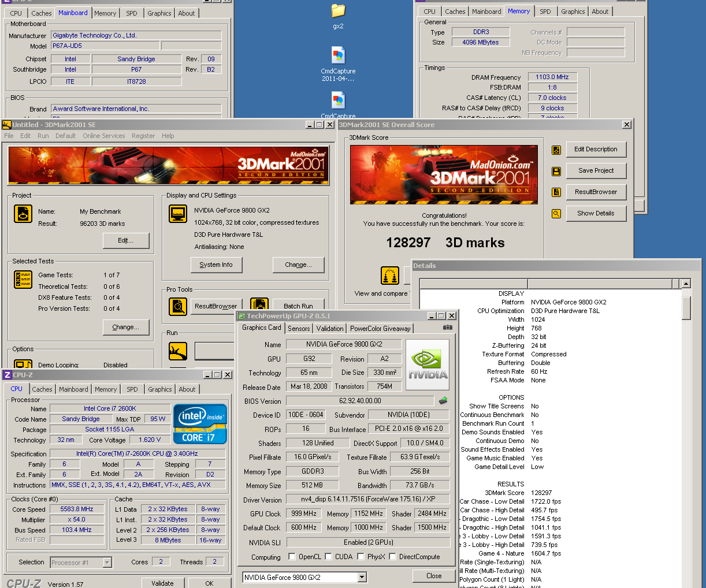The height and width of the screenshot is (588, 706).
Task: Click the checklist icon in Selected Tests
Action: point(23,279)
